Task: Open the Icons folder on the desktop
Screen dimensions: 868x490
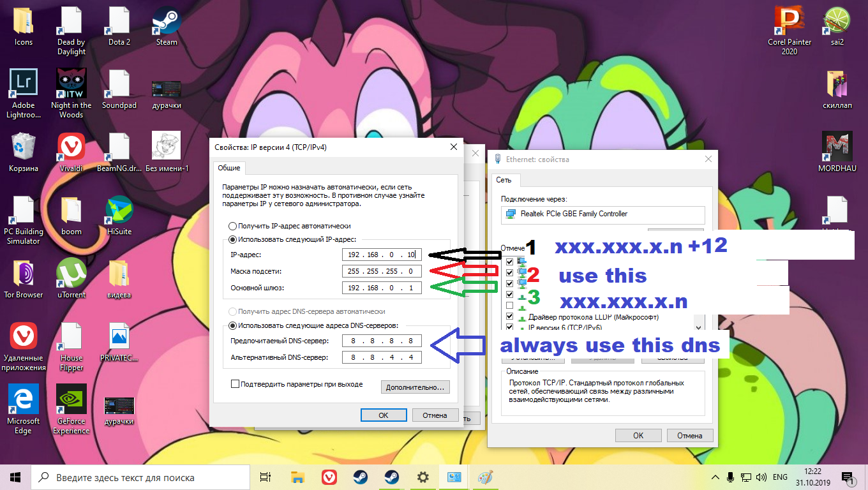Action: pos(23,26)
